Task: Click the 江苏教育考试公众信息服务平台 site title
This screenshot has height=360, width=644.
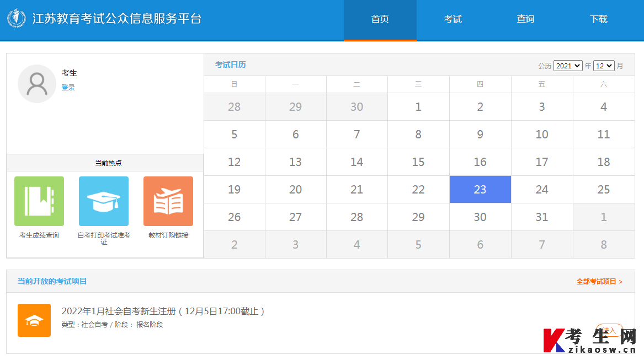Action: click(x=117, y=19)
